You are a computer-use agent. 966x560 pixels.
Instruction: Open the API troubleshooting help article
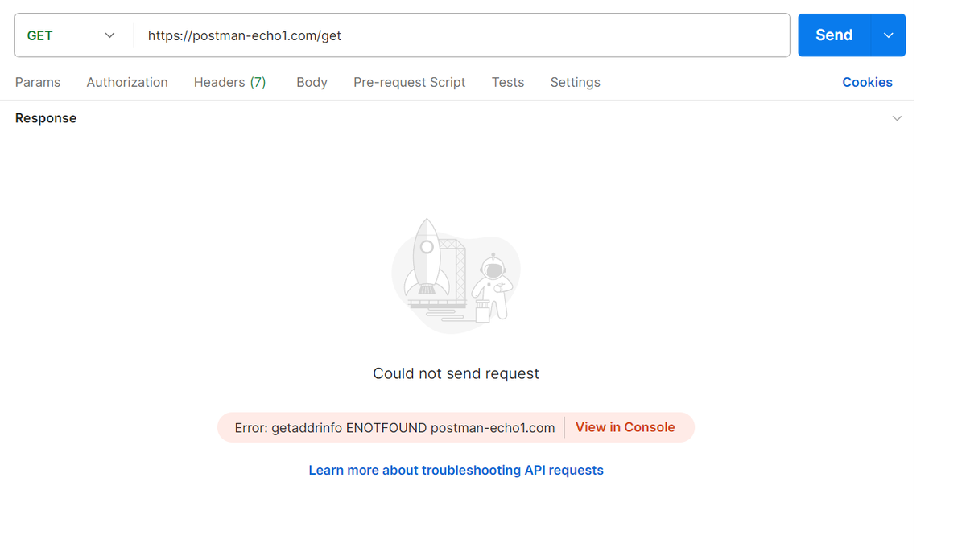coord(456,470)
